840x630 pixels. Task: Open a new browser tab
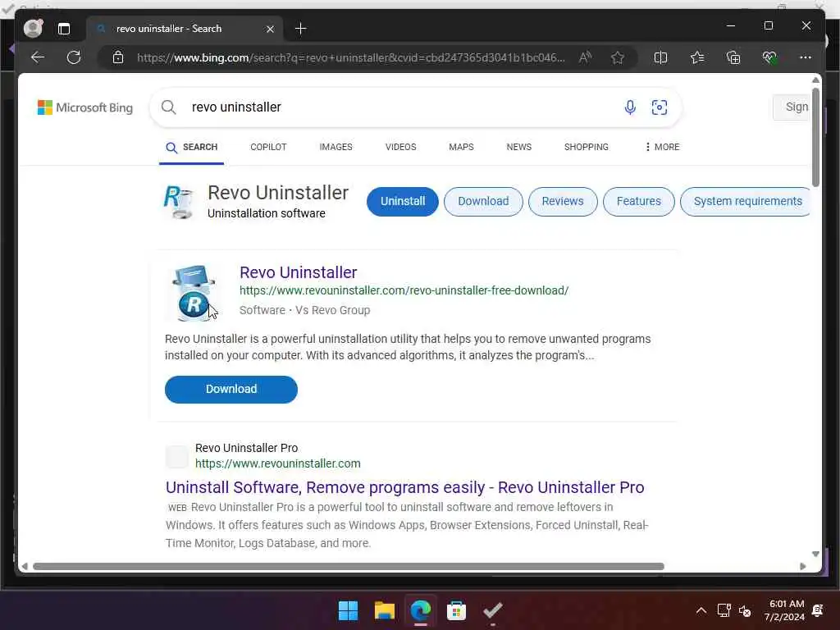[x=300, y=29]
